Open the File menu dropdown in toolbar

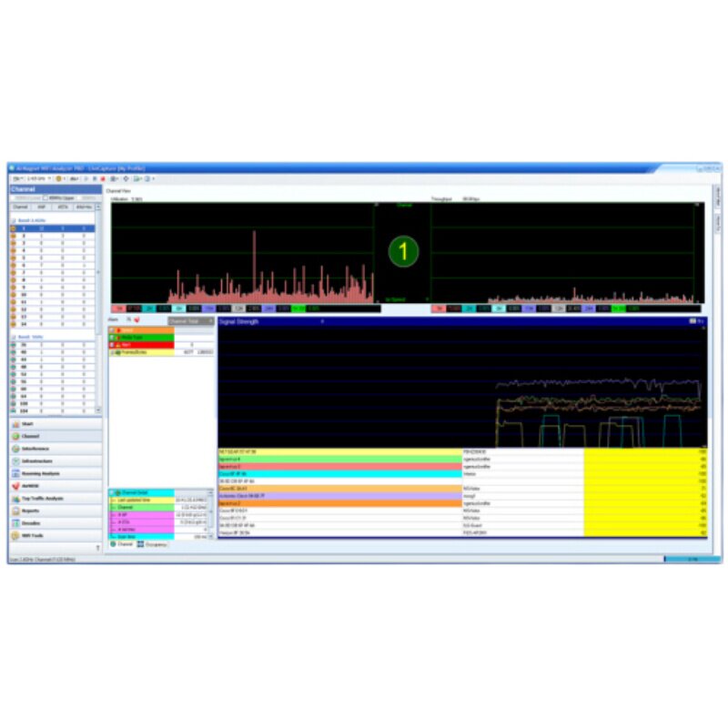(18, 178)
